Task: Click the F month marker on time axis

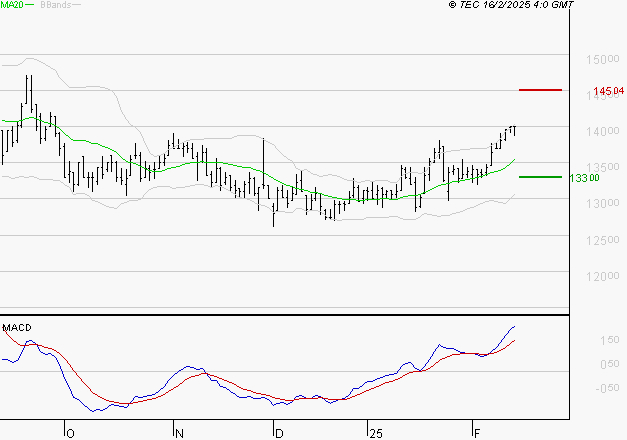Action: coord(477,433)
